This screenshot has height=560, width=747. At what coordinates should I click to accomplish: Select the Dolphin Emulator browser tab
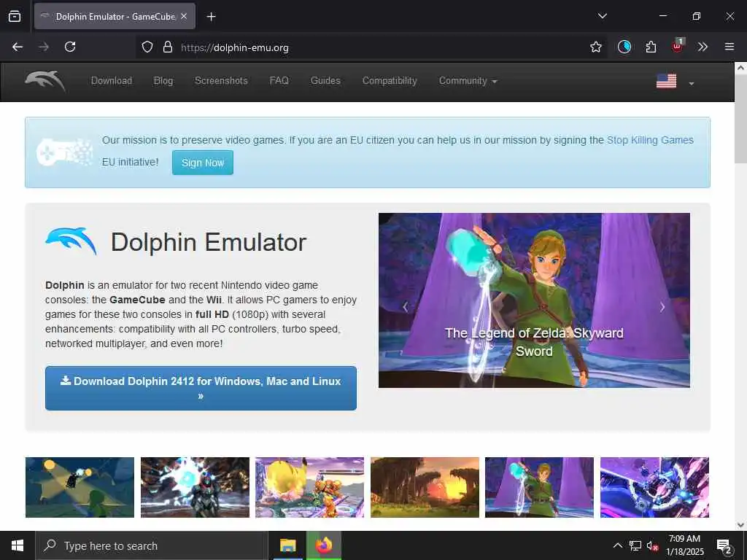click(115, 16)
